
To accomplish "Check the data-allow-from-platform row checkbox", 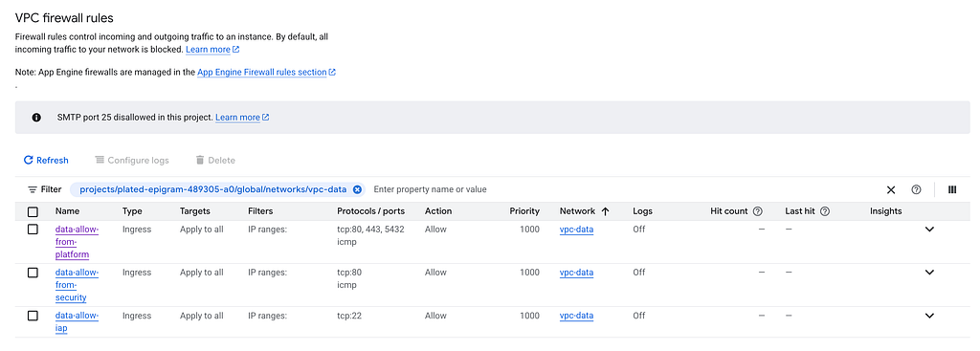I will pyautogui.click(x=33, y=230).
